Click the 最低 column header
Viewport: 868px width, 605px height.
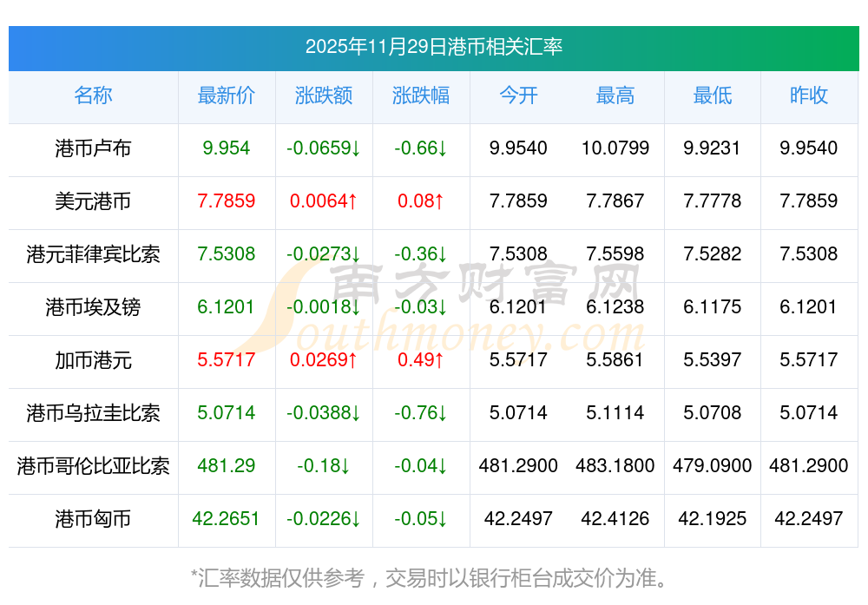pos(712,95)
